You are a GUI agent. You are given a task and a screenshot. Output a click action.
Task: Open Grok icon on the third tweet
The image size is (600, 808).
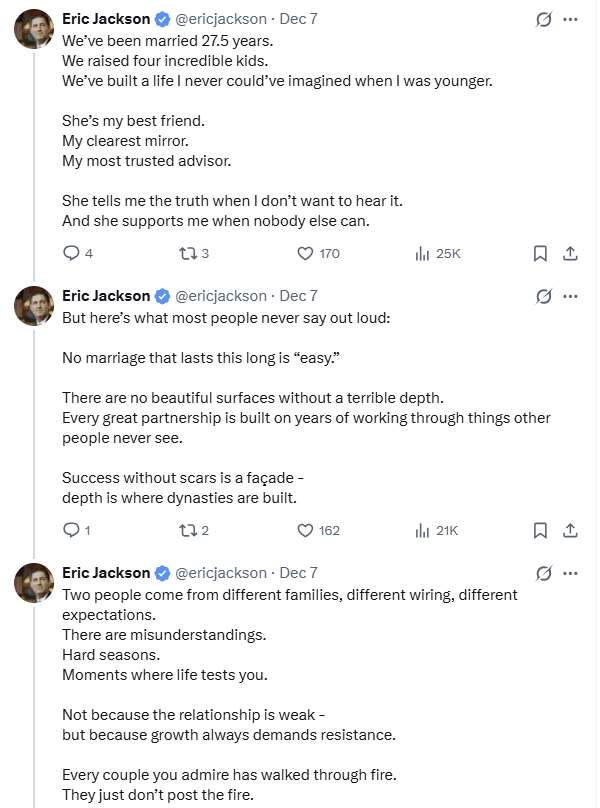pos(545,573)
